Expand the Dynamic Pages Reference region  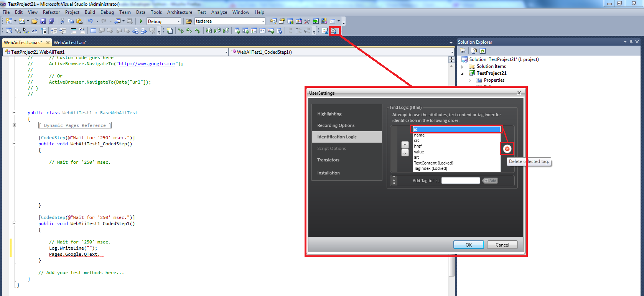coord(14,125)
